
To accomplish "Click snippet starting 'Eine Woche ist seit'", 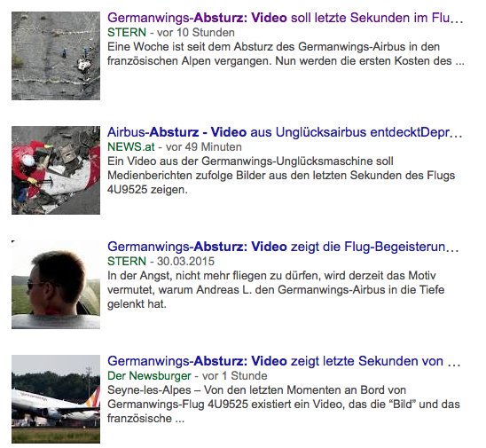I will (x=286, y=54).
